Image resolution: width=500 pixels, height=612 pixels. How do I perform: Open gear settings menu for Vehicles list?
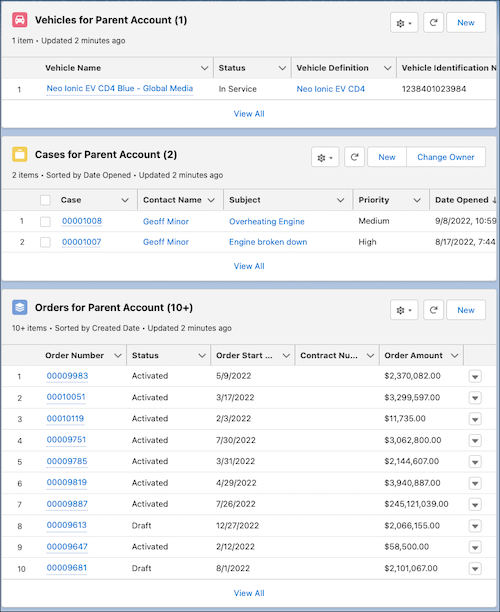click(404, 23)
